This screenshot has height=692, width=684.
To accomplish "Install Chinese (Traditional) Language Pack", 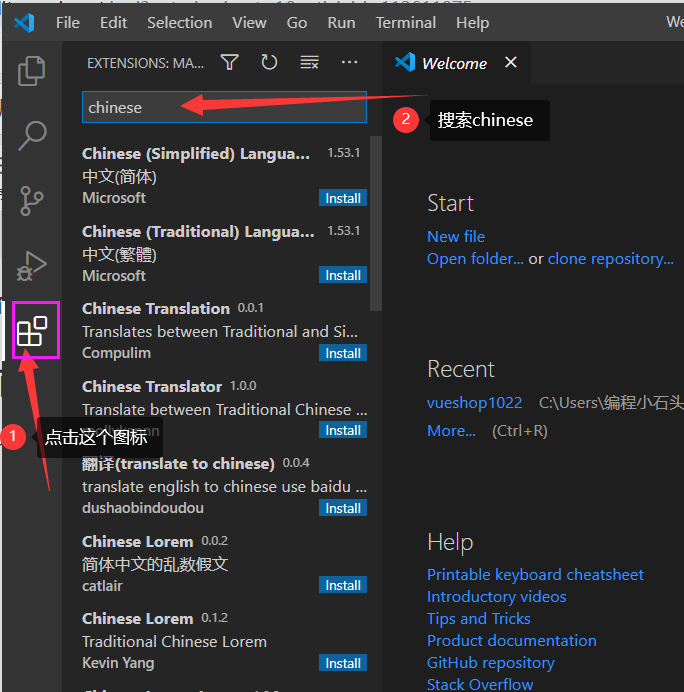I will tap(343, 275).
